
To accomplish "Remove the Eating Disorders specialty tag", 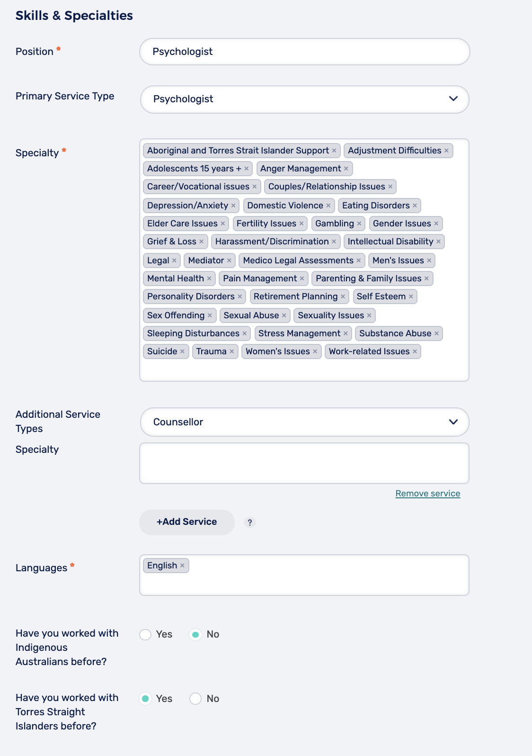I will (x=415, y=206).
